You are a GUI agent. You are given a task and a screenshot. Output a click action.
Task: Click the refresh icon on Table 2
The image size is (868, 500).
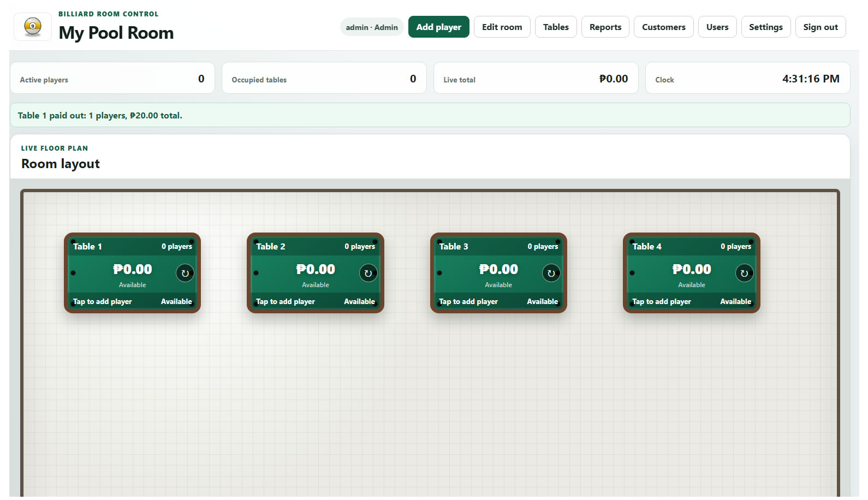[x=368, y=273]
